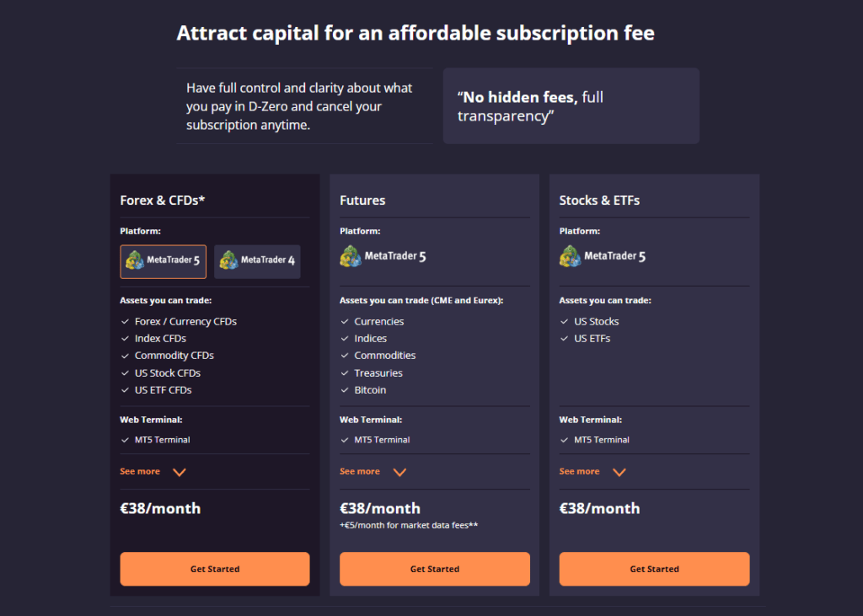This screenshot has width=863, height=616.
Task: Check the MT5 Terminal item under Forex Web Terminal
Action: (x=124, y=439)
